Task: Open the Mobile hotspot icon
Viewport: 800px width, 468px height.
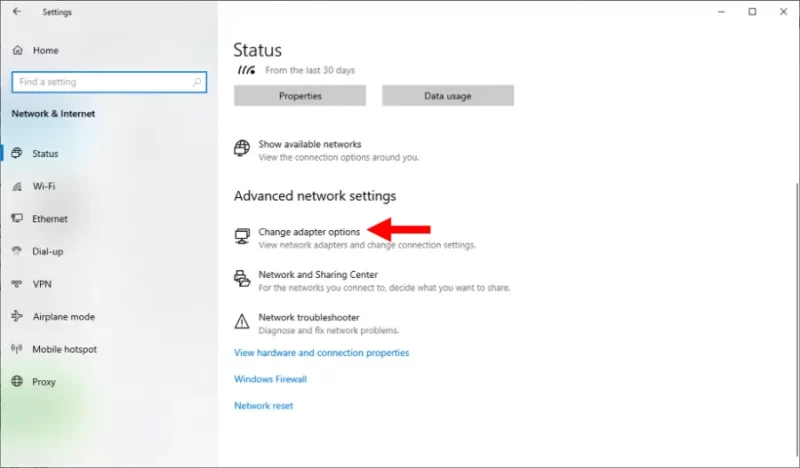Action: (17, 349)
